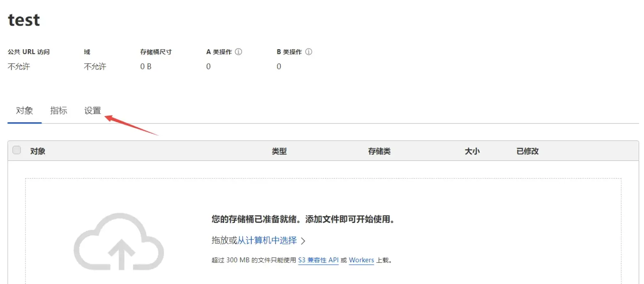Open 从计算机中选择 file picker link
Image resolution: width=644 pixels, height=284 pixels.
point(267,240)
